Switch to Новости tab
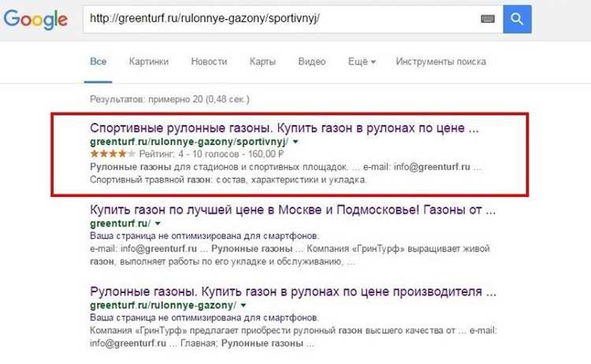 tap(209, 61)
